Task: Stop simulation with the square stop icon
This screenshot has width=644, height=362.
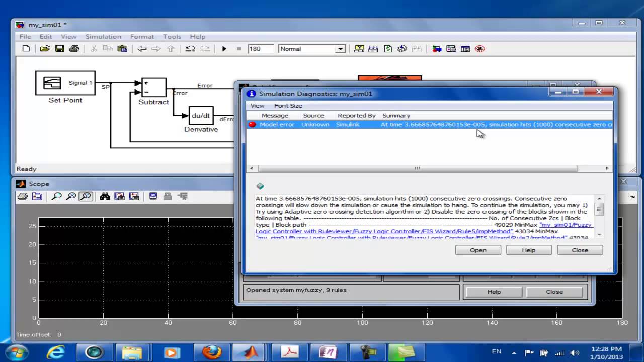Action: 239,49
